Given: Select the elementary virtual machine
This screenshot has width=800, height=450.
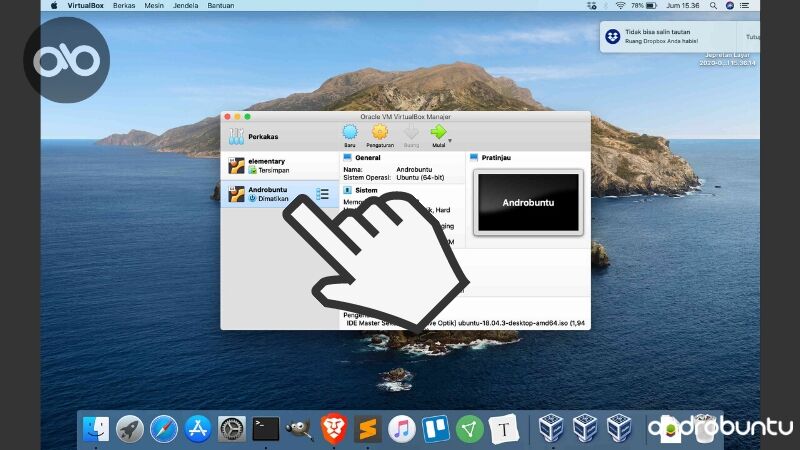Looking at the screenshot, I should (x=280, y=166).
